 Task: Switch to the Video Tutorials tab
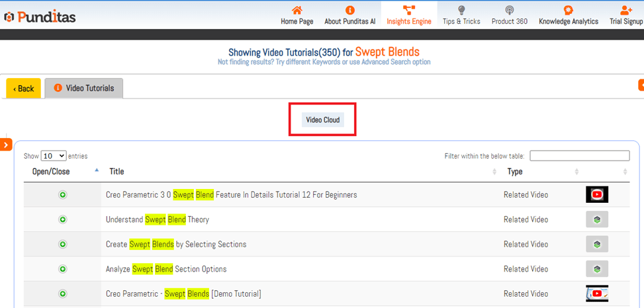pyautogui.click(x=84, y=88)
